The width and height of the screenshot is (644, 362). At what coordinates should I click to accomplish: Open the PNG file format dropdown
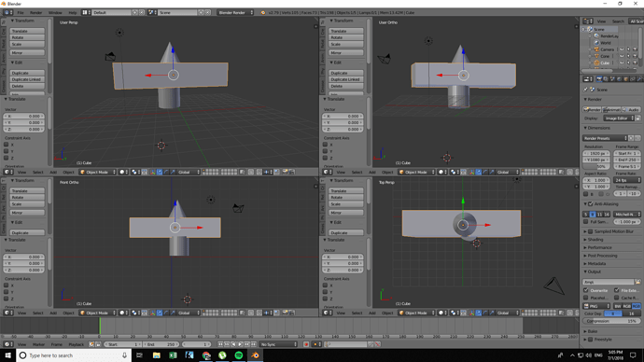[596, 306]
